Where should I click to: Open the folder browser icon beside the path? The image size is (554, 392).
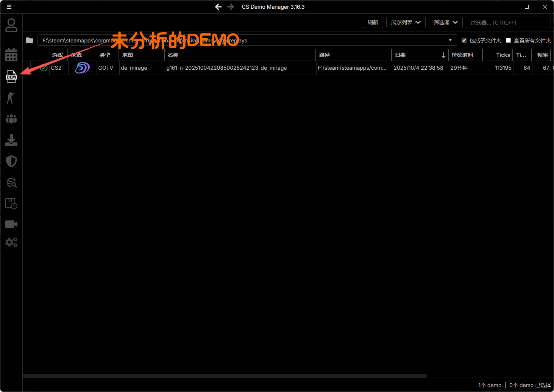(29, 40)
